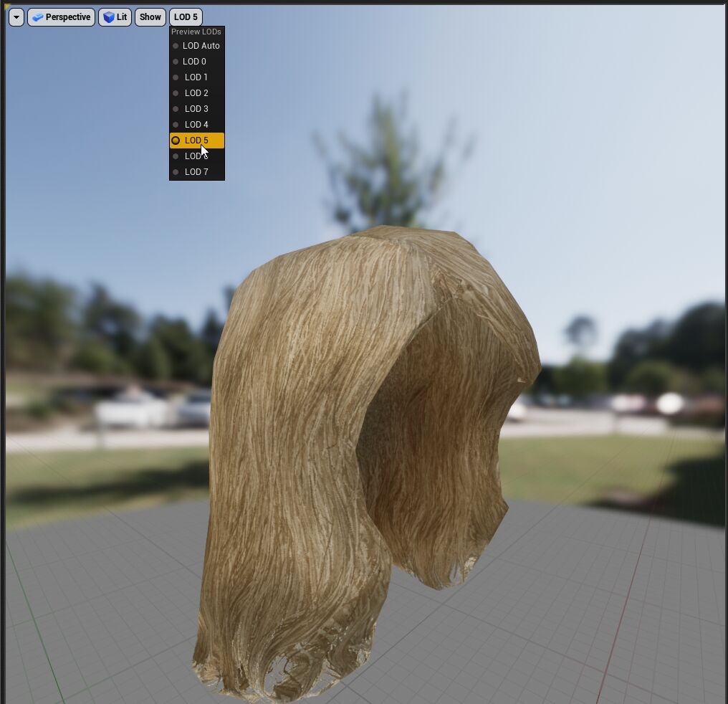Image resolution: width=728 pixels, height=704 pixels.
Task: Select LOD 1 from the list
Action: pyautogui.click(x=196, y=77)
